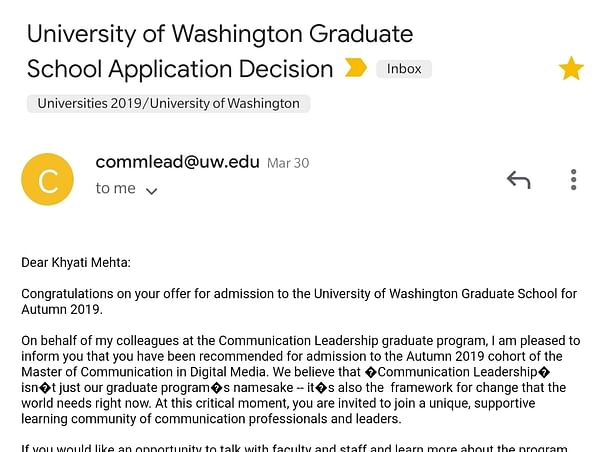
Task: Click the 'learning community of communication professionals' line
Action: 211,419
